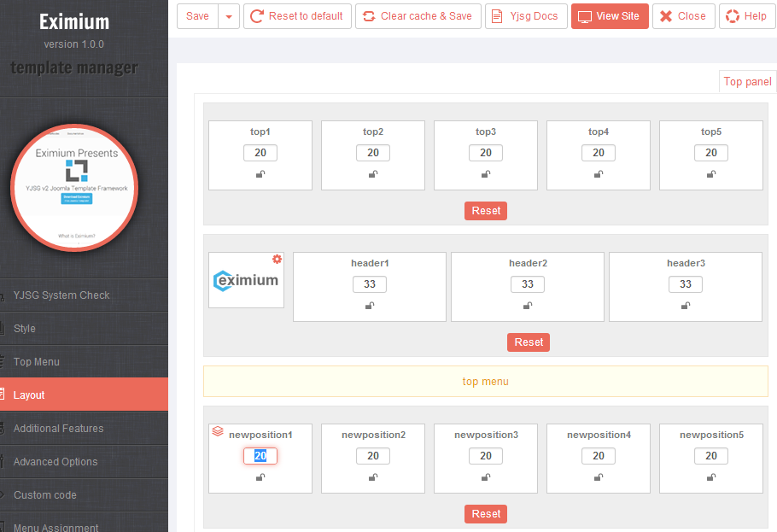This screenshot has width=777, height=532.
Task: Click lock icon under newposition2
Action: pyautogui.click(x=373, y=477)
